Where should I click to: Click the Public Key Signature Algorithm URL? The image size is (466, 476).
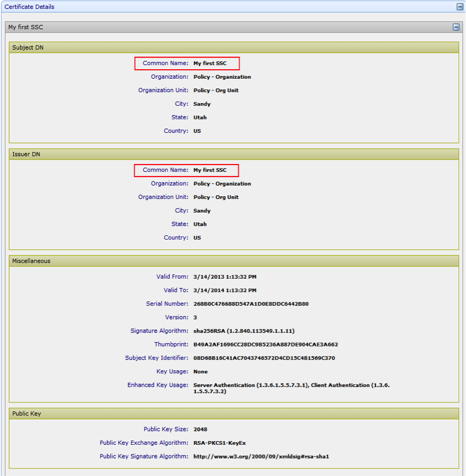tap(262, 456)
